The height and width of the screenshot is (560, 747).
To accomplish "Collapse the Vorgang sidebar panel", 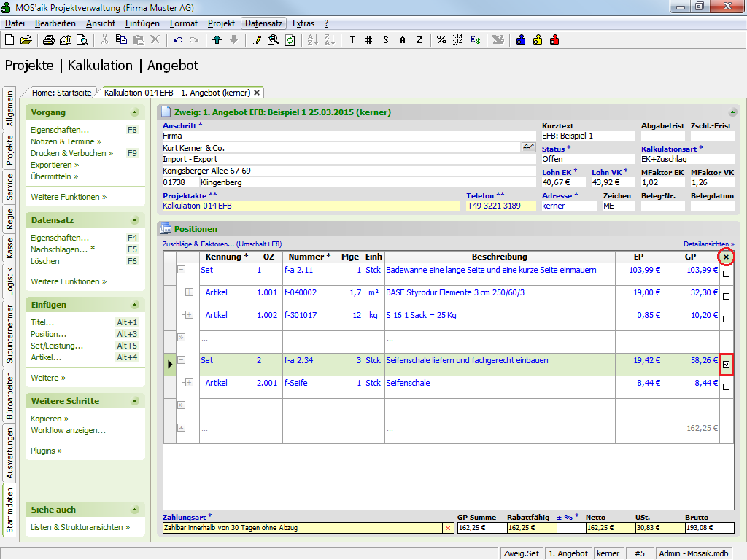I will 134,112.
